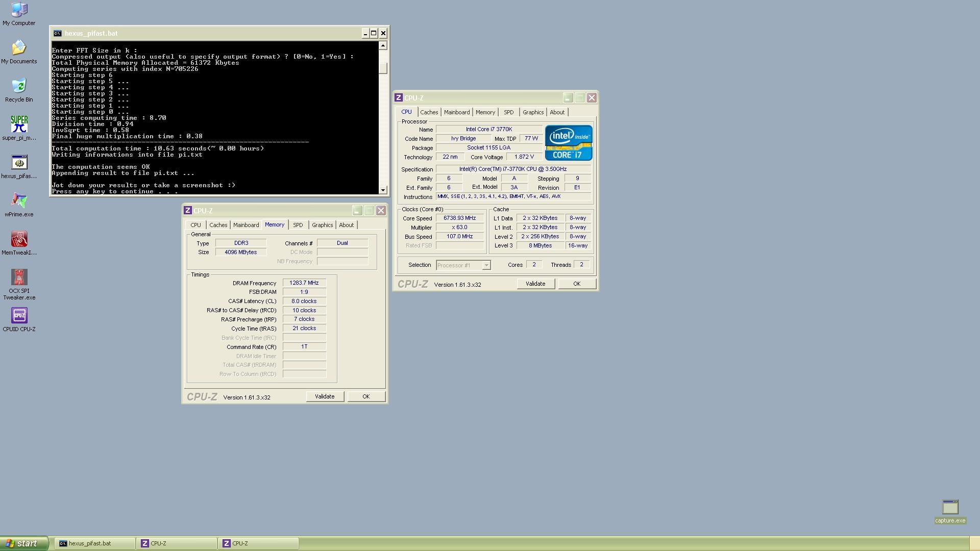Open the Memory tab in right CPU-Z window
This screenshot has width=980, height=551.
(x=485, y=112)
